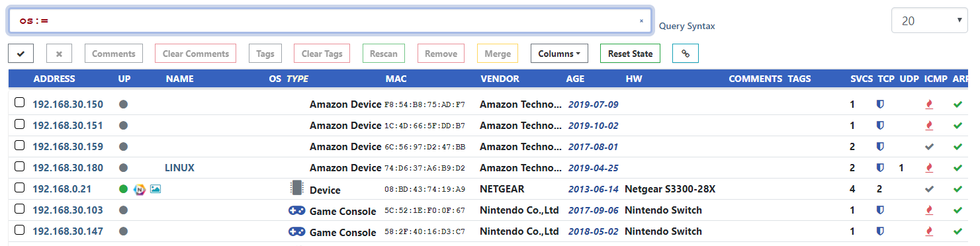980x246 pixels.
Task: Click the chain link icon button
Action: (x=686, y=54)
